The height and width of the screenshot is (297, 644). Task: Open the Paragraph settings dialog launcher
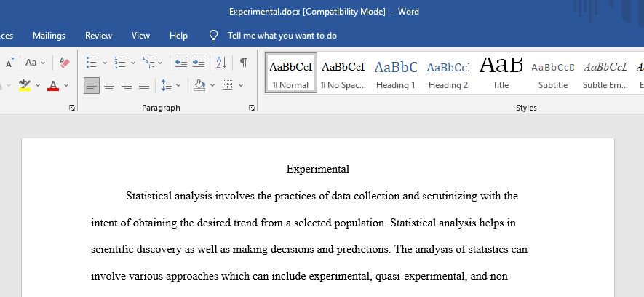252,108
